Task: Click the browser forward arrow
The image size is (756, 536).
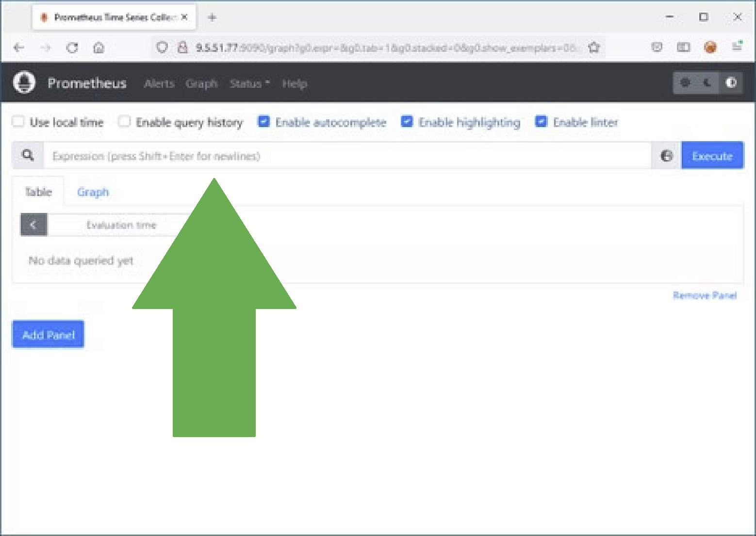Action: pyautogui.click(x=46, y=48)
